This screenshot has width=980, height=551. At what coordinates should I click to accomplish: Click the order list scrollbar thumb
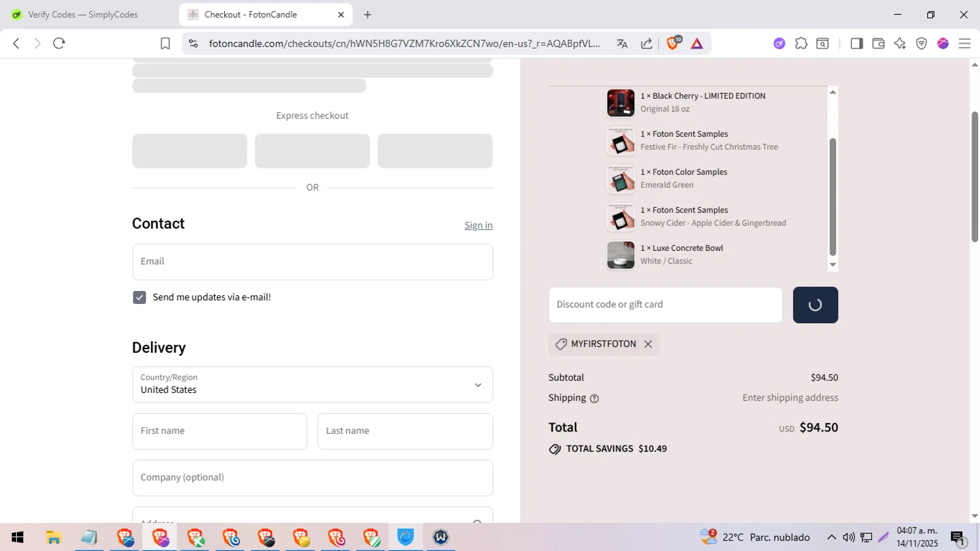pyautogui.click(x=832, y=197)
